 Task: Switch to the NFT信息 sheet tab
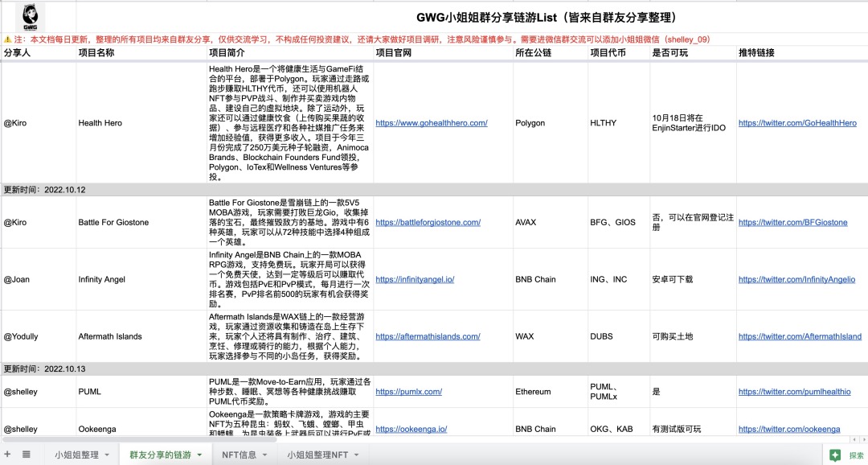[240, 455]
